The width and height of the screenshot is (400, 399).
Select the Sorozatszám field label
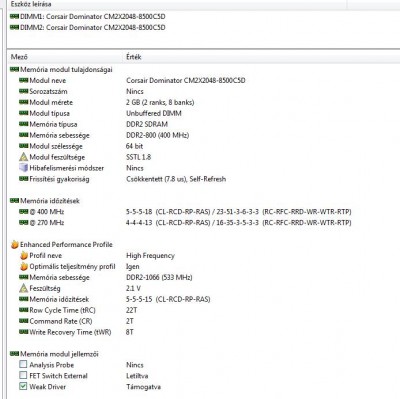click(48, 91)
